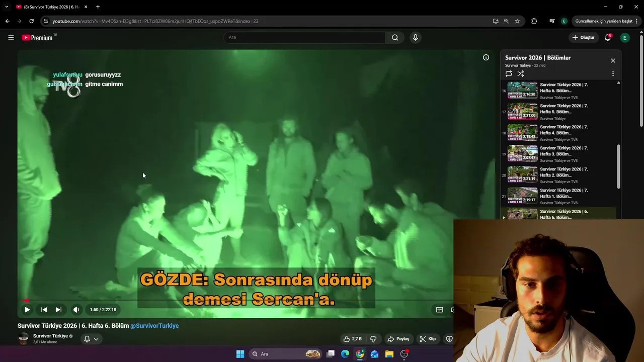Bookmark this page with star icon
The height and width of the screenshot is (362, 644).
pyautogui.click(x=517, y=21)
